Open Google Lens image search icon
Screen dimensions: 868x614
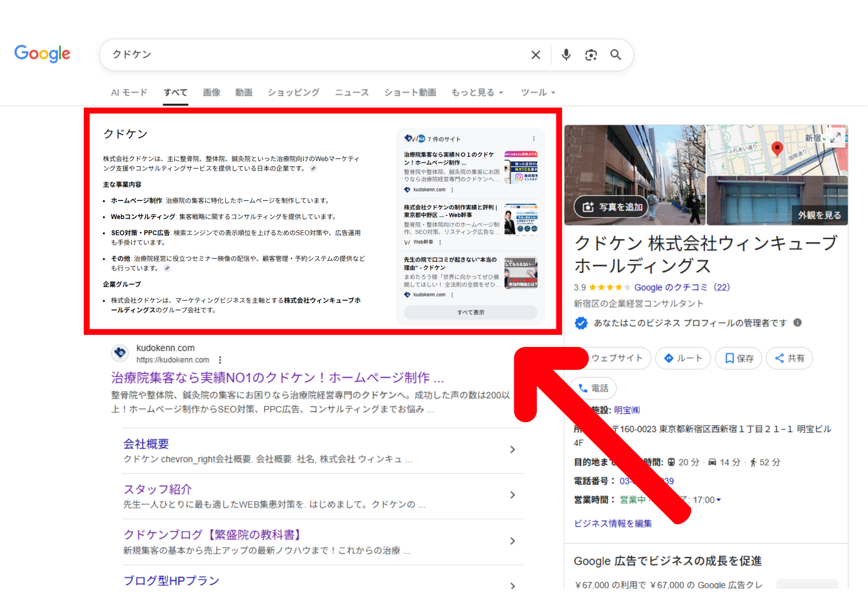coord(591,55)
